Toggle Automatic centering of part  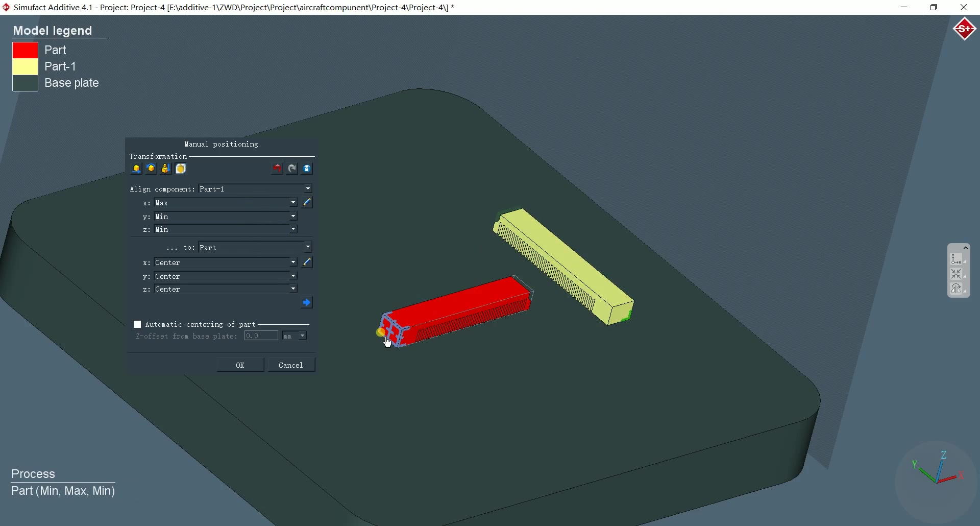(137, 324)
